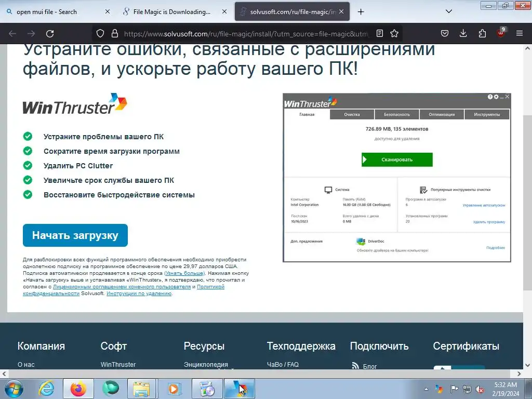Screen dimensions: 532x399
Task: Open the Firefox hamburger menu
Action: [520, 33]
